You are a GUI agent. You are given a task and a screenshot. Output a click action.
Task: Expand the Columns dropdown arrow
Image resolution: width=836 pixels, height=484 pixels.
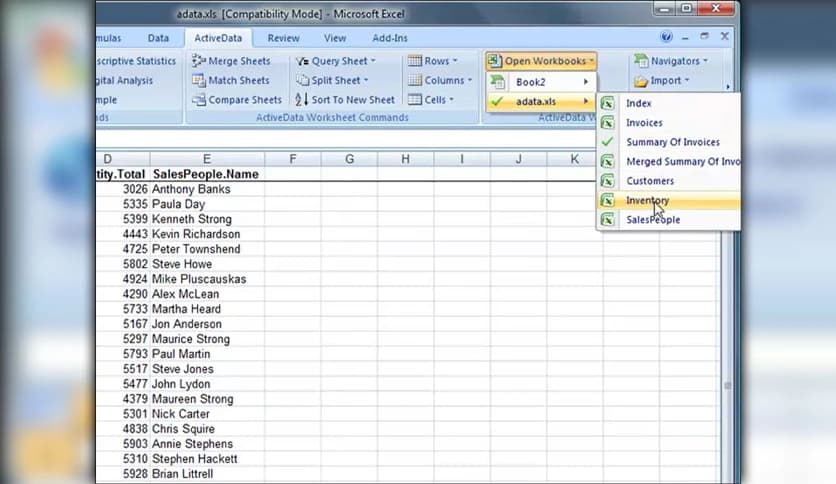470,80
